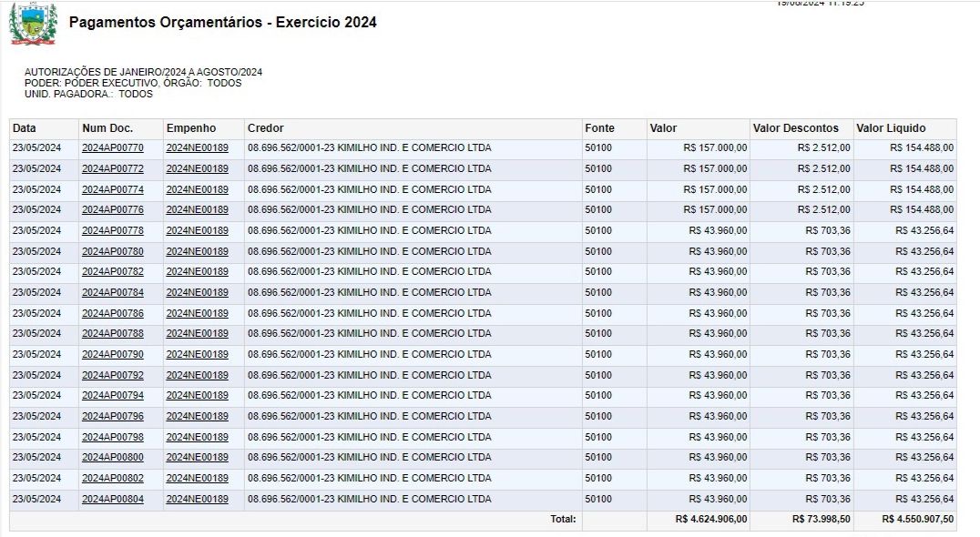Open document link 2024AP00800
This screenshot has height=537, width=980.
click(113, 457)
